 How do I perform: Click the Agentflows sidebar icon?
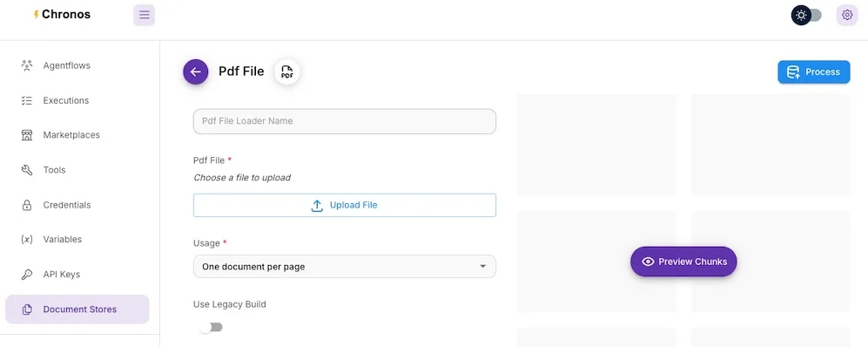27,65
